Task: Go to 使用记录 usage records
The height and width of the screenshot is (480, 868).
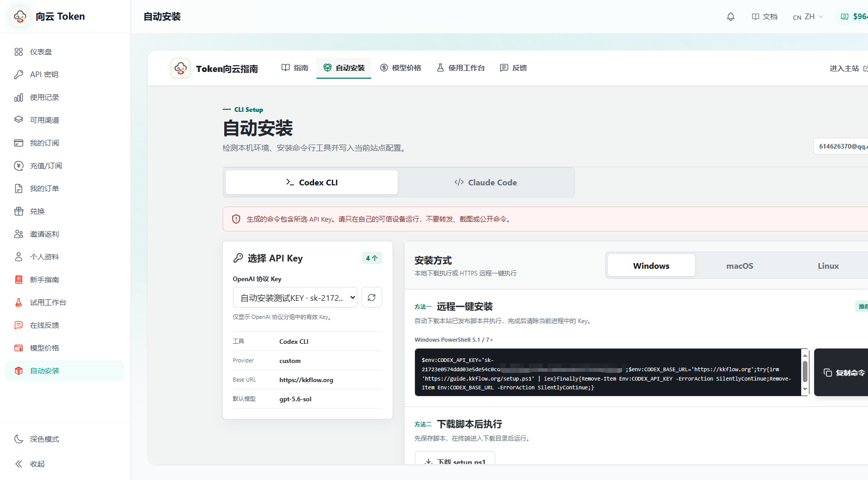Action: click(x=64, y=97)
